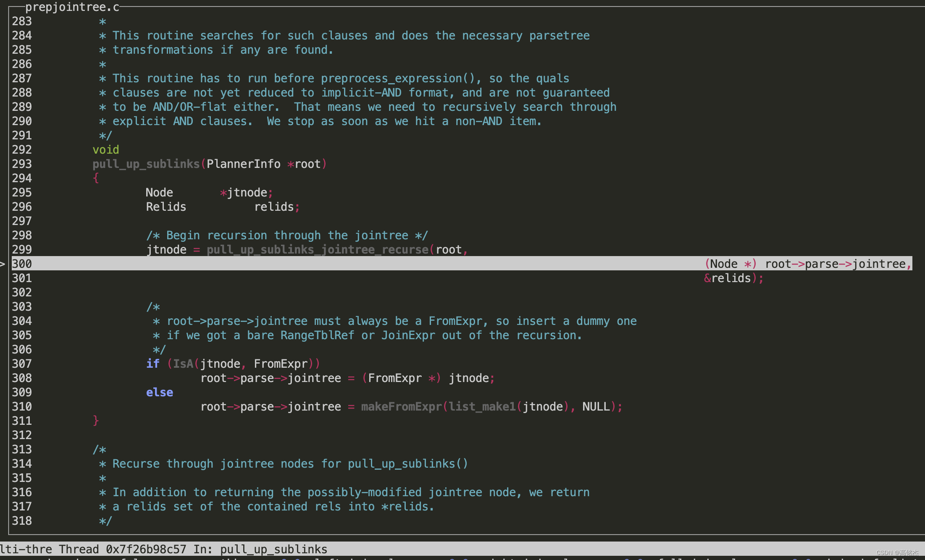Click the pull_up_sublinks function name on line 293
Screen dimensions: 925x560
click(146, 164)
